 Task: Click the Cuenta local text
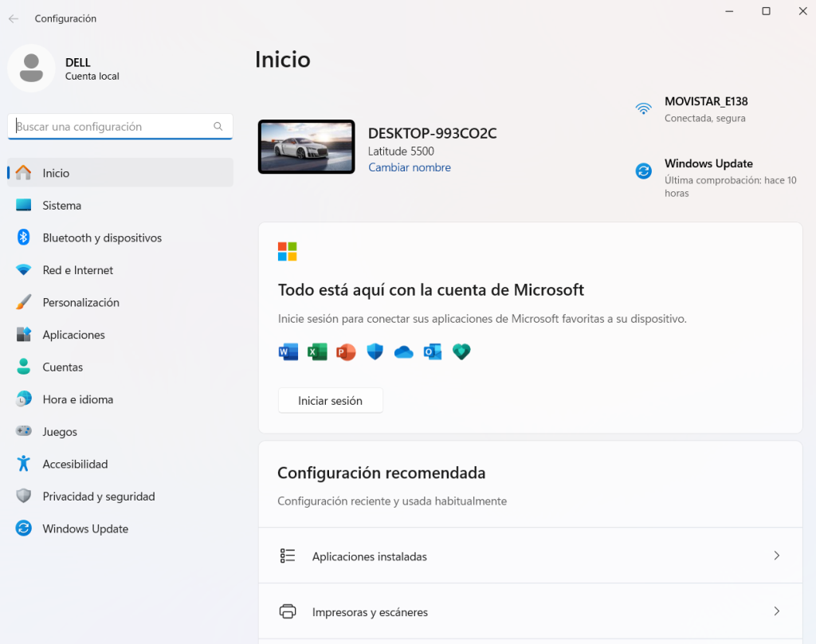tap(92, 76)
